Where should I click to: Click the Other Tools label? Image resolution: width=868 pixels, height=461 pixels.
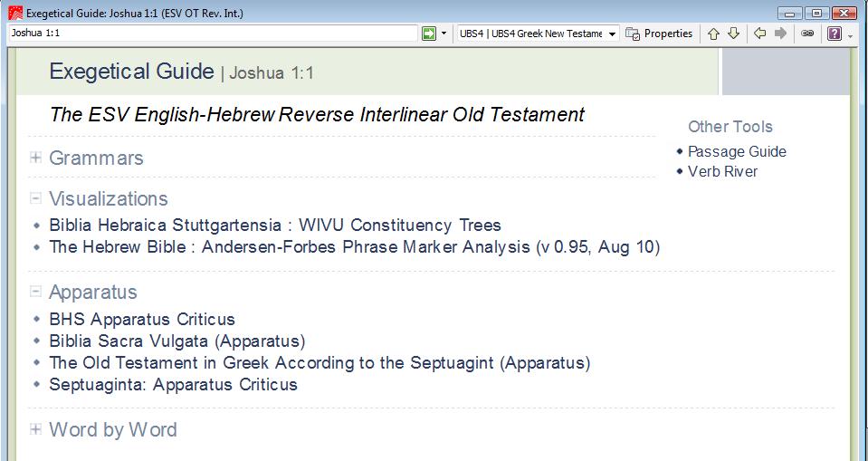click(730, 126)
